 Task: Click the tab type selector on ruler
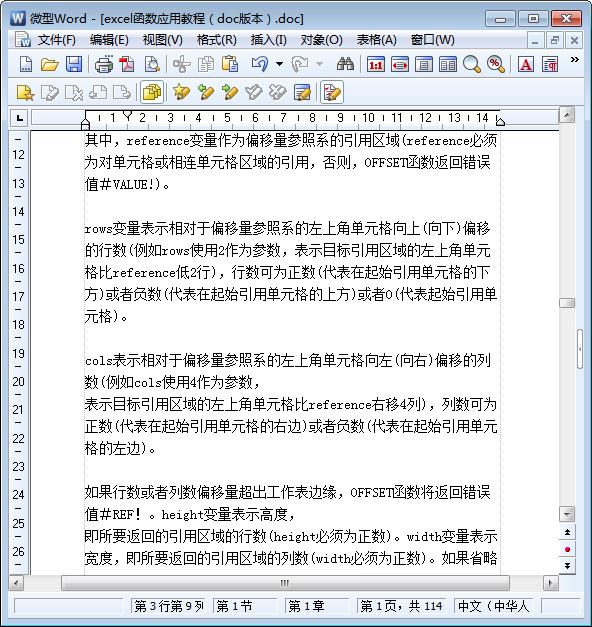point(20,118)
